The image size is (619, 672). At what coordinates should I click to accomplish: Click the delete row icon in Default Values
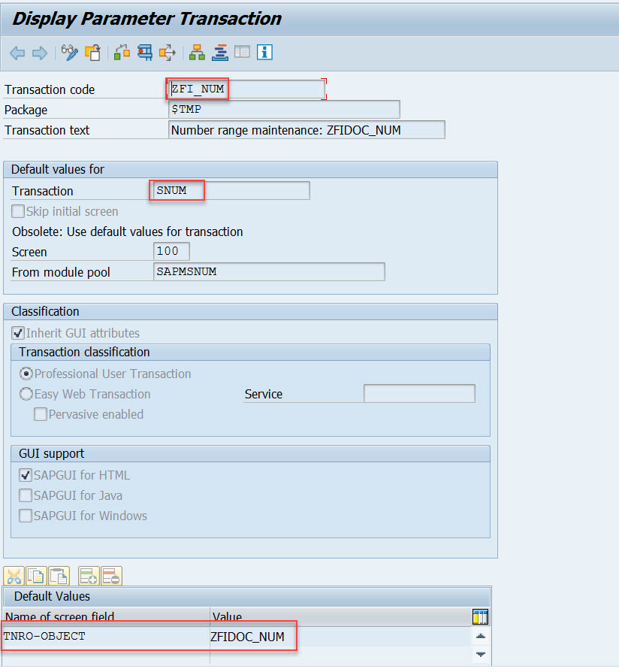(x=110, y=576)
